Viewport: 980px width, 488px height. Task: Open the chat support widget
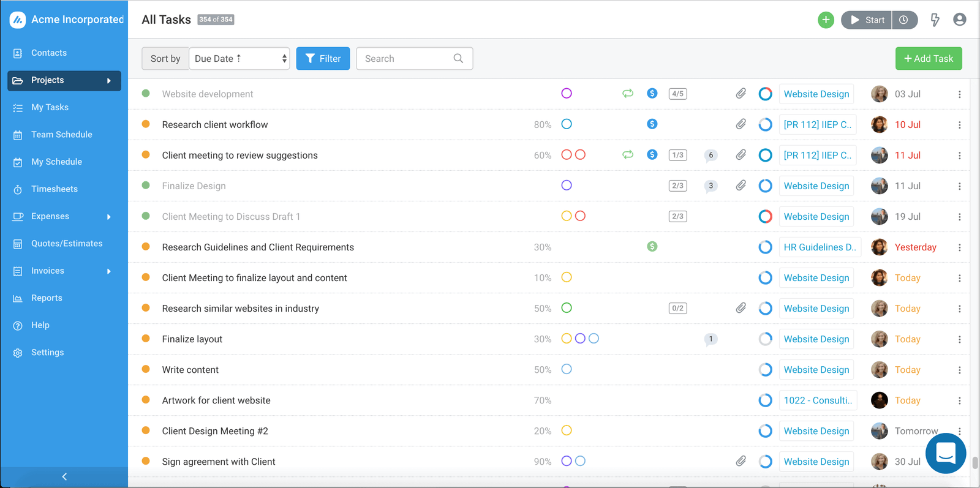[945, 453]
